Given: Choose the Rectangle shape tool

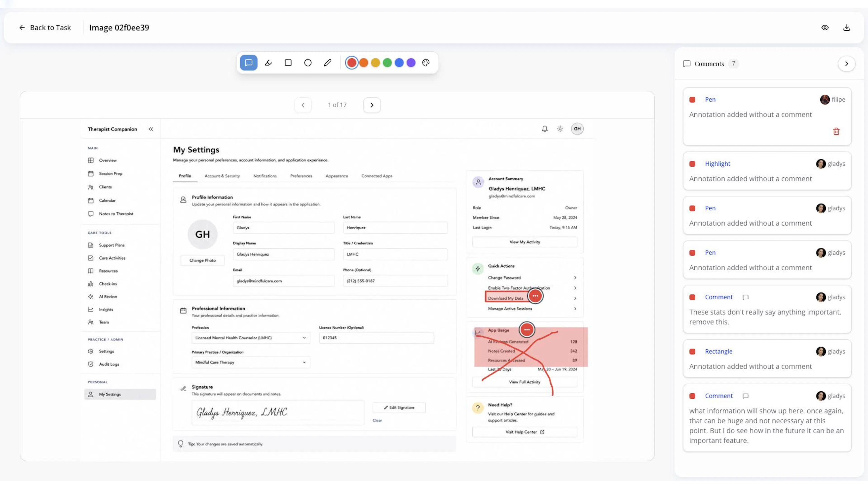Looking at the screenshot, I should pyautogui.click(x=288, y=63).
